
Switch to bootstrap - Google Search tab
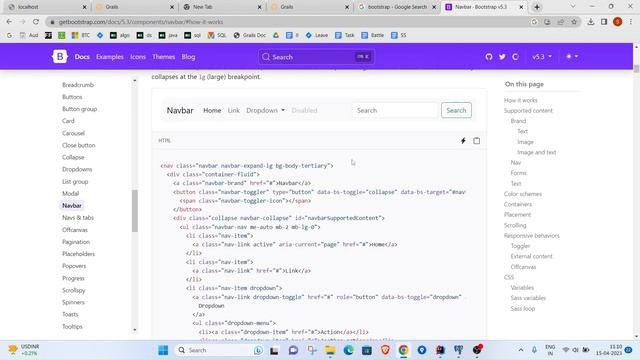point(397,7)
